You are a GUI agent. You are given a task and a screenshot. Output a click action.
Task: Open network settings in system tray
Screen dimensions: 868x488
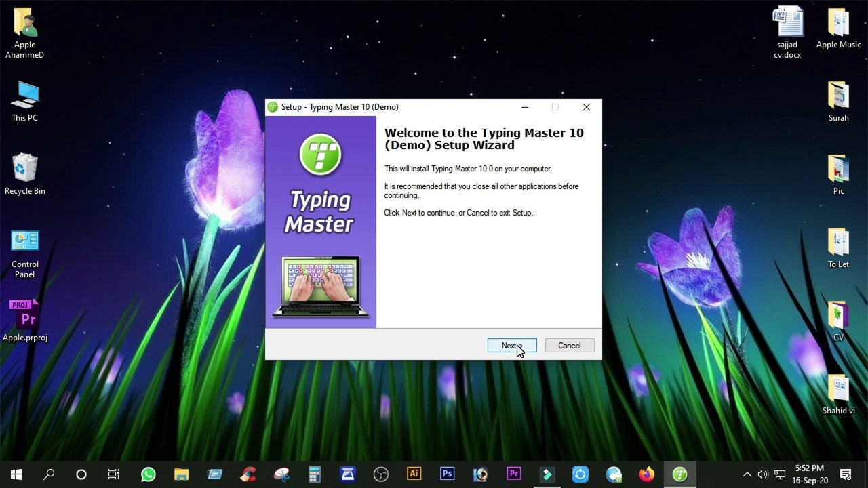tap(780, 474)
